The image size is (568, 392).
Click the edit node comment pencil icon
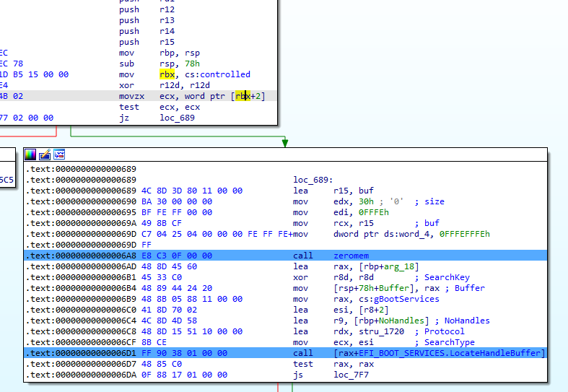[45, 154]
